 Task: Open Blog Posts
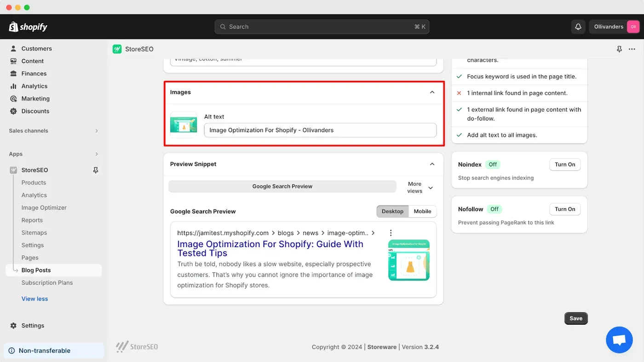tap(54, 270)
